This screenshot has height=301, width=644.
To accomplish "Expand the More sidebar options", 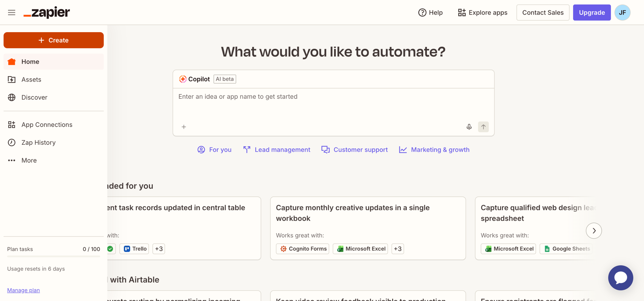I will point(29,160).
